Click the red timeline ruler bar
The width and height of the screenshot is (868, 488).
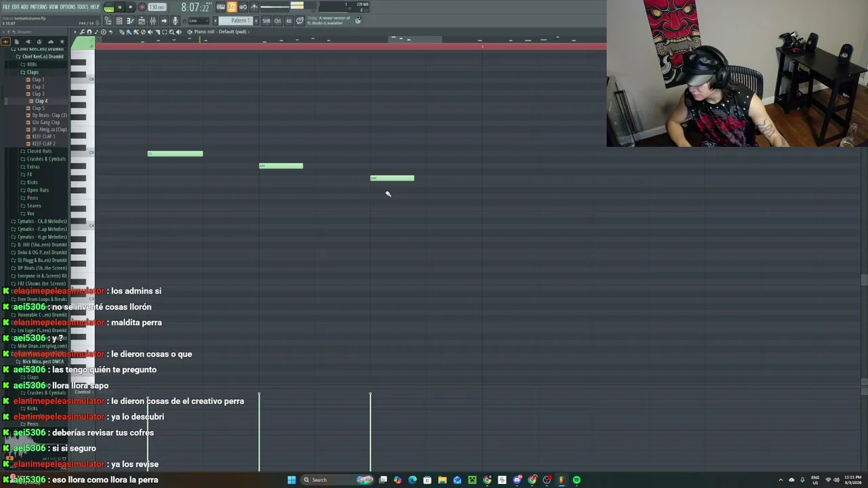point(351,46)
